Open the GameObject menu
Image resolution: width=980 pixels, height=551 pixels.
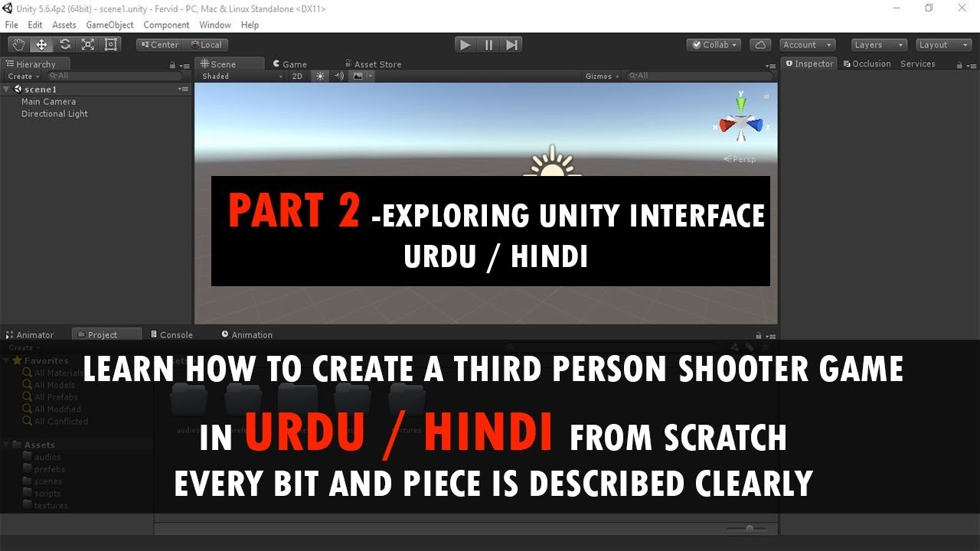pyautogui.click(x=109, y=24)
